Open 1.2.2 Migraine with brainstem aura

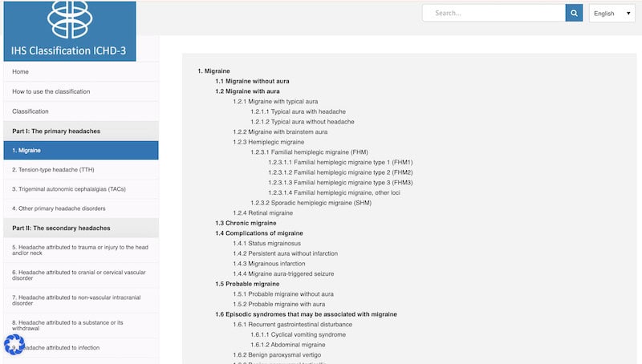pos(280,131)
